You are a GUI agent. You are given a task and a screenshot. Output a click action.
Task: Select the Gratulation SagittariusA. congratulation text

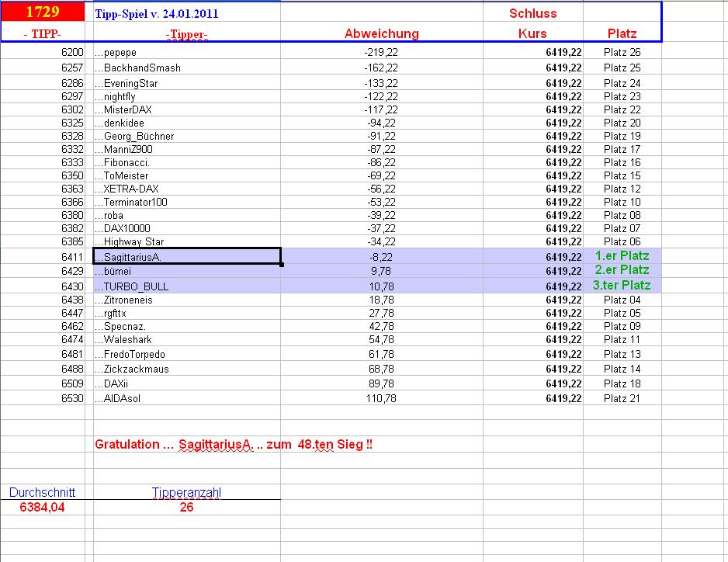233,445
